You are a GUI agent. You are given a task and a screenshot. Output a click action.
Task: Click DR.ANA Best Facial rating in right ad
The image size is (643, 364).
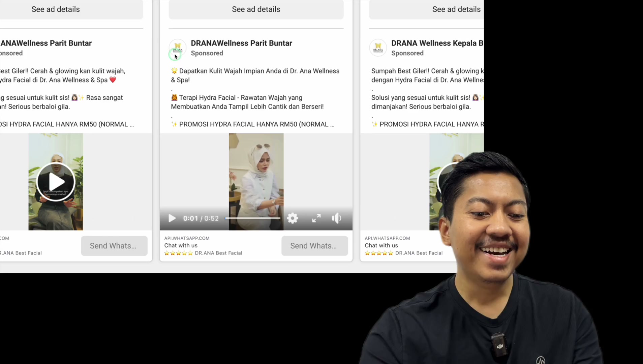[x=404, y=253]
